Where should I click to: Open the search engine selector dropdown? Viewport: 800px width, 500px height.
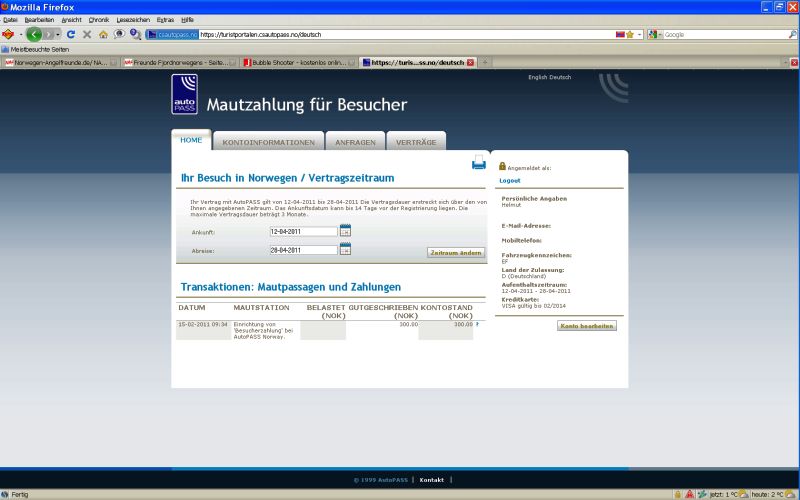[x=654, y=34]
